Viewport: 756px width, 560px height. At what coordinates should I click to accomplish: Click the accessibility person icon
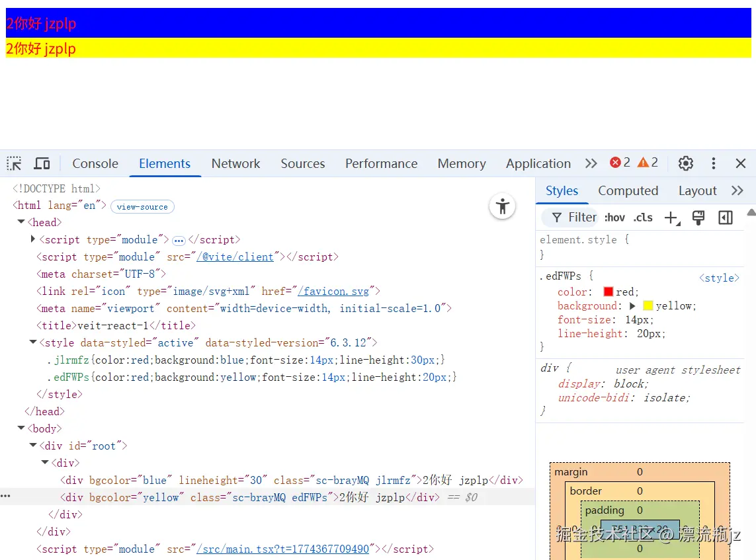pos(503,206)
